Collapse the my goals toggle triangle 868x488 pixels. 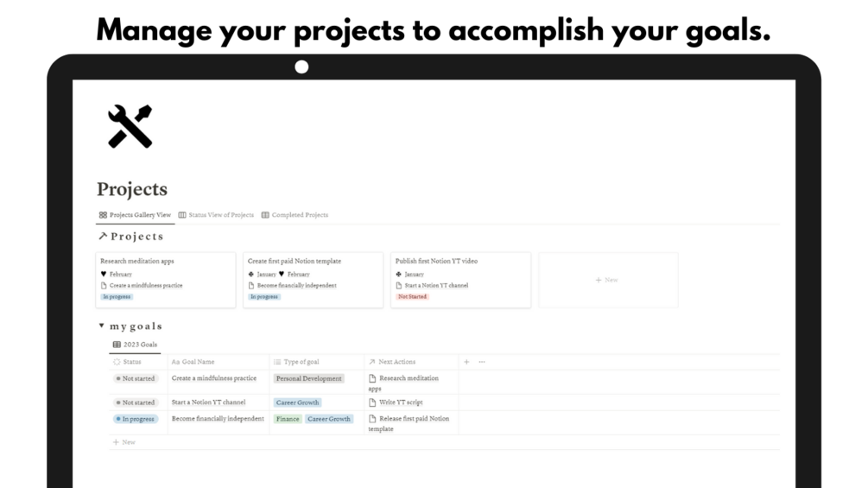point(102,326)
